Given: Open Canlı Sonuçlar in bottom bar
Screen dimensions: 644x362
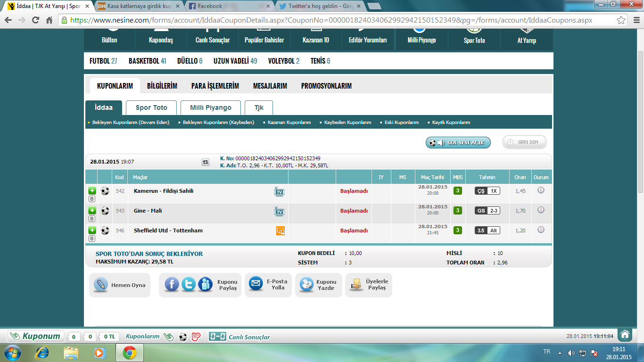Looking at the screenshot, I should (x=239, y=337).
